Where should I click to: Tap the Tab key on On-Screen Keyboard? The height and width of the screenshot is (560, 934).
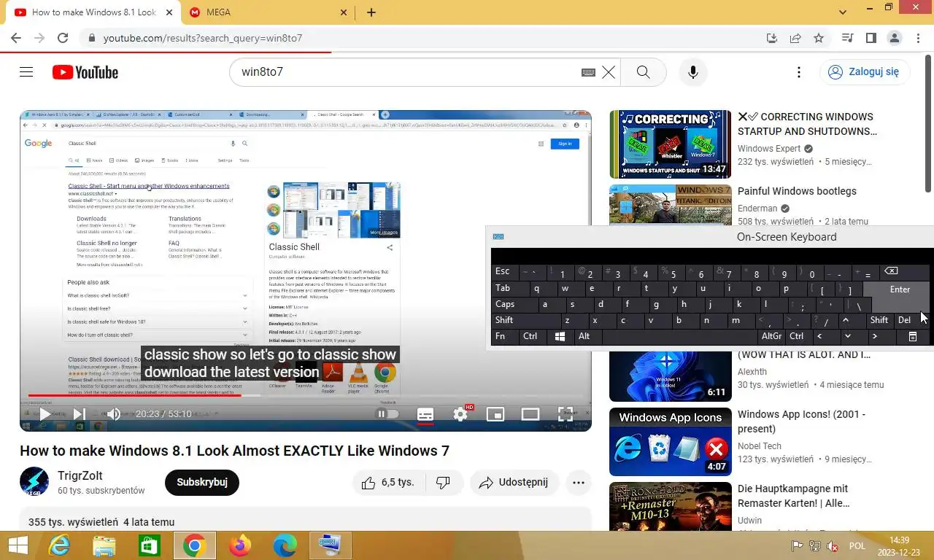tap(508, 288)
